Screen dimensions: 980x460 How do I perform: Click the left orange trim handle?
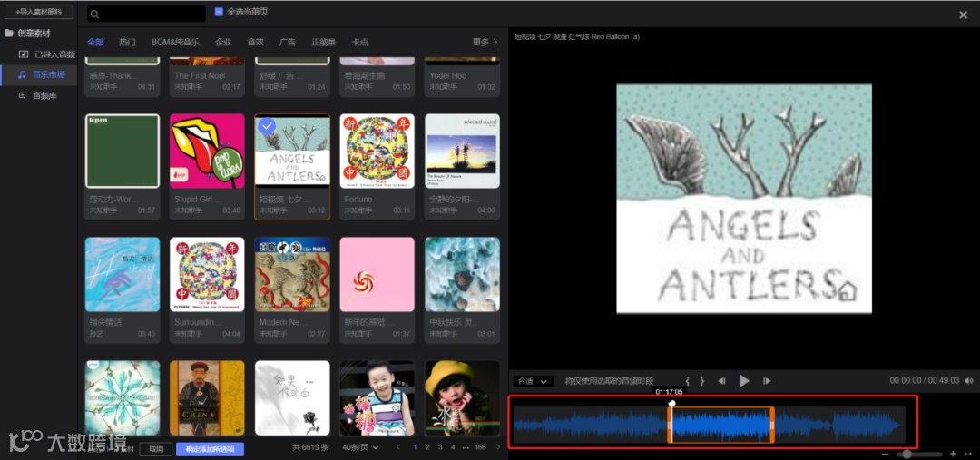[x=670, y=425]
